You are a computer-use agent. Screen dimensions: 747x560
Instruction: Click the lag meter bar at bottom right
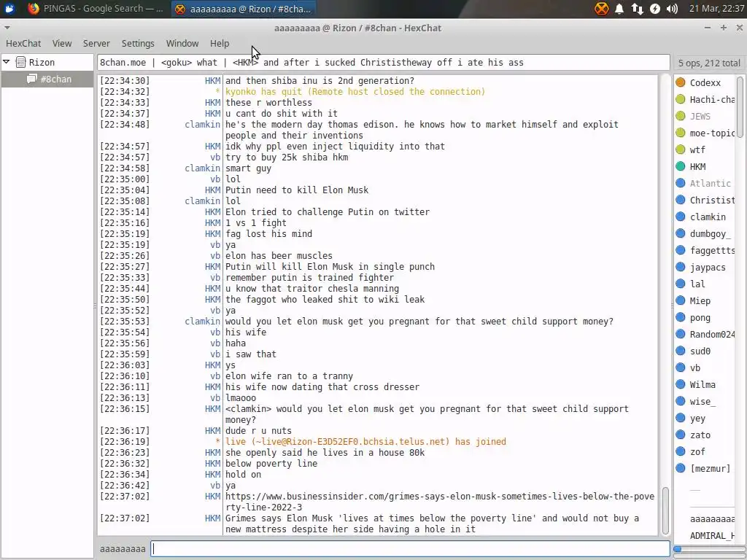coord(709,549)
